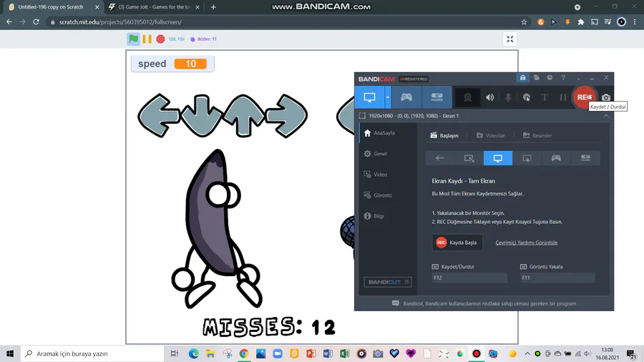Click the Bandicam pause recording icon
644x362 pixels.
[x=562, y=97]
